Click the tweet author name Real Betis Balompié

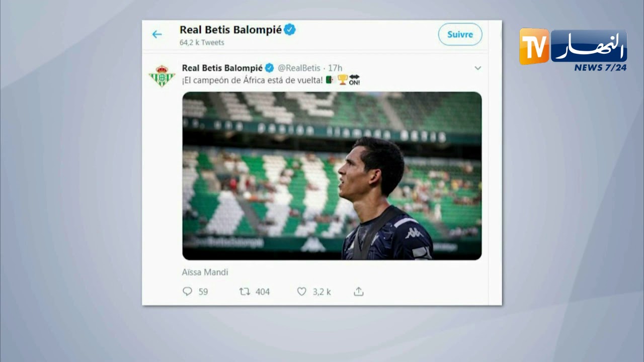click(222, 68)
